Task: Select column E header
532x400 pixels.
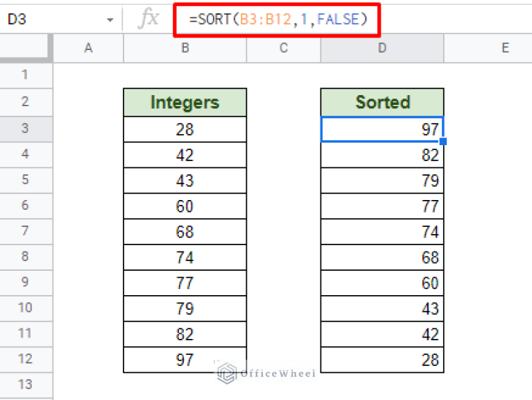Action: tap(488, 48)
